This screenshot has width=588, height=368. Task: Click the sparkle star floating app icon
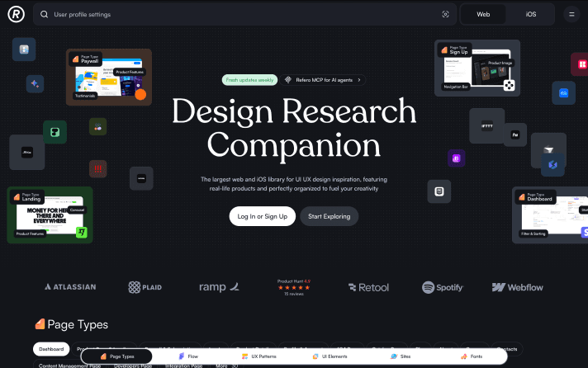coord(35,83)
